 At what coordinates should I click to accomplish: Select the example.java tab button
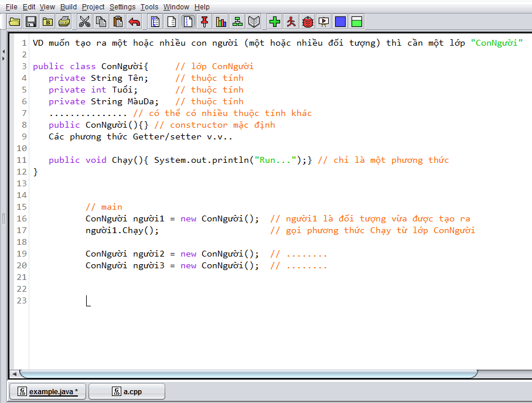point(47,391)
